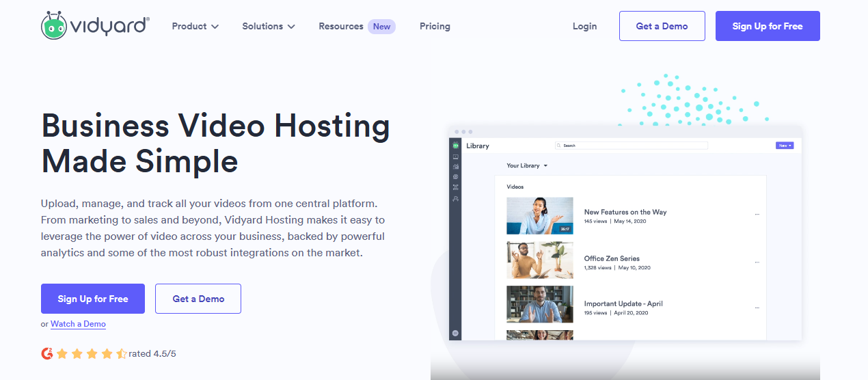
Task: Open the Resources menu item
Action: [341, 26]
